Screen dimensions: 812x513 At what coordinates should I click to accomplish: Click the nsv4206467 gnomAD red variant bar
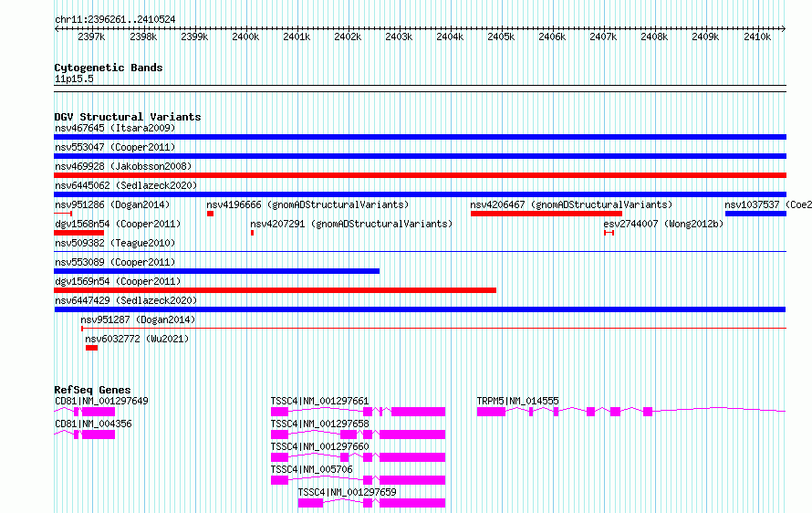[547, 214]
